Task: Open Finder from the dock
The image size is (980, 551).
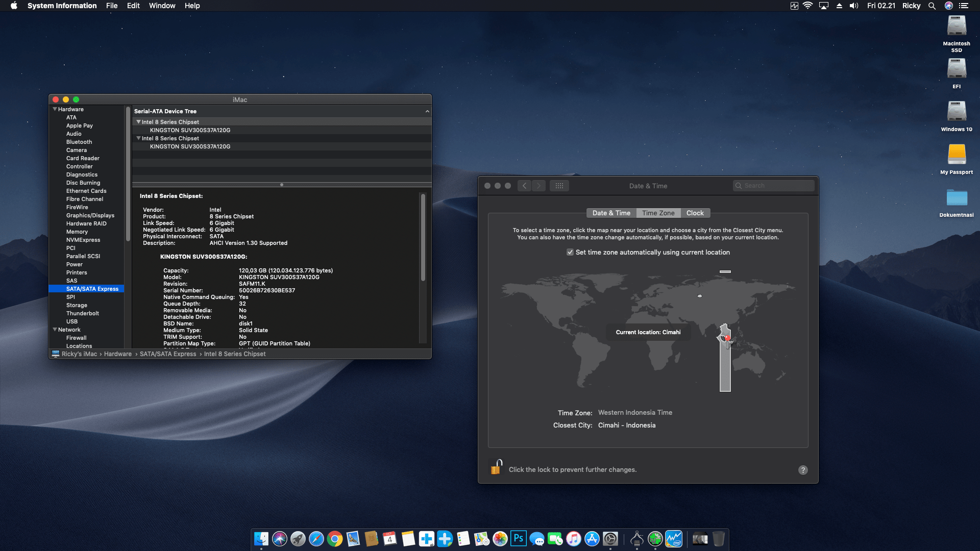Action: 261,539
